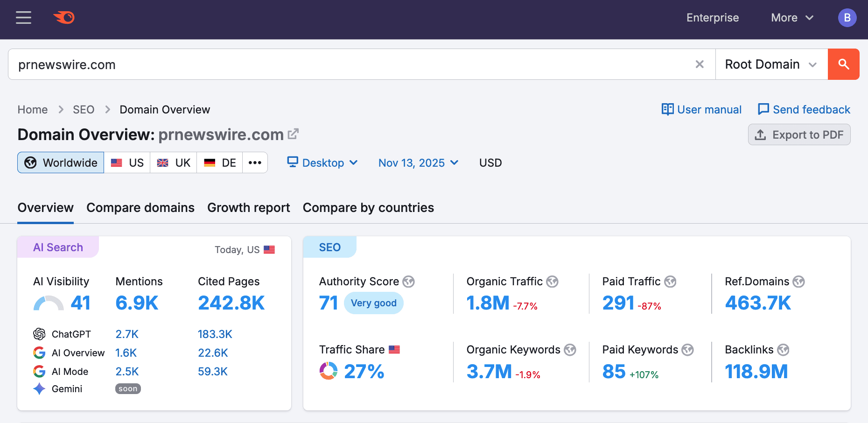Select the Overview tab
This screenshot has width=868, height=423.
(46, 208)
